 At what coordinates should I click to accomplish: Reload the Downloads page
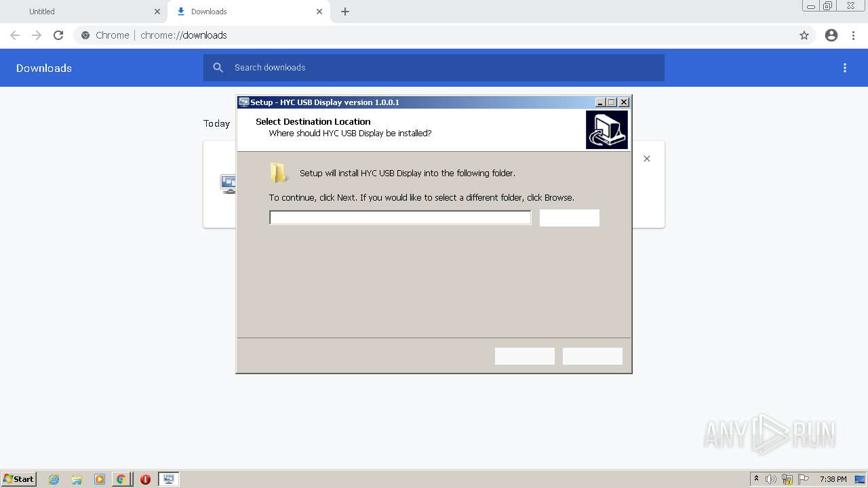click(x=58, y=35)
